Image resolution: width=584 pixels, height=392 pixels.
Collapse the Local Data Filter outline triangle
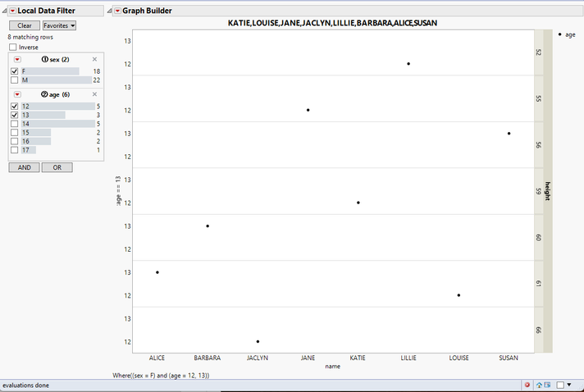click(4, 11)
